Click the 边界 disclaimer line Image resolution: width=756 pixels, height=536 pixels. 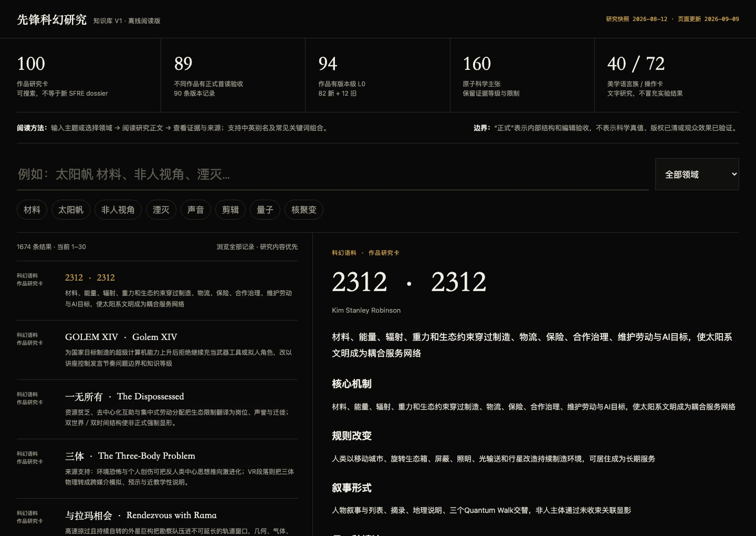(606, 128)
